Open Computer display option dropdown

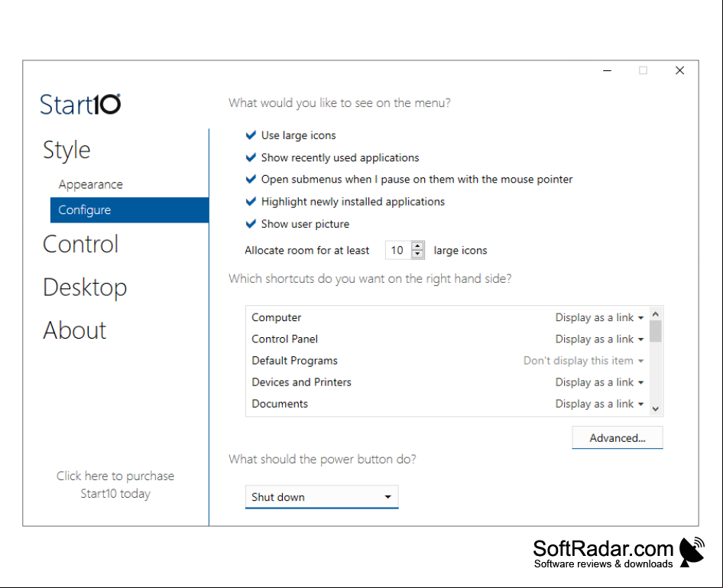pyautogui.click(x=599, y=318)
